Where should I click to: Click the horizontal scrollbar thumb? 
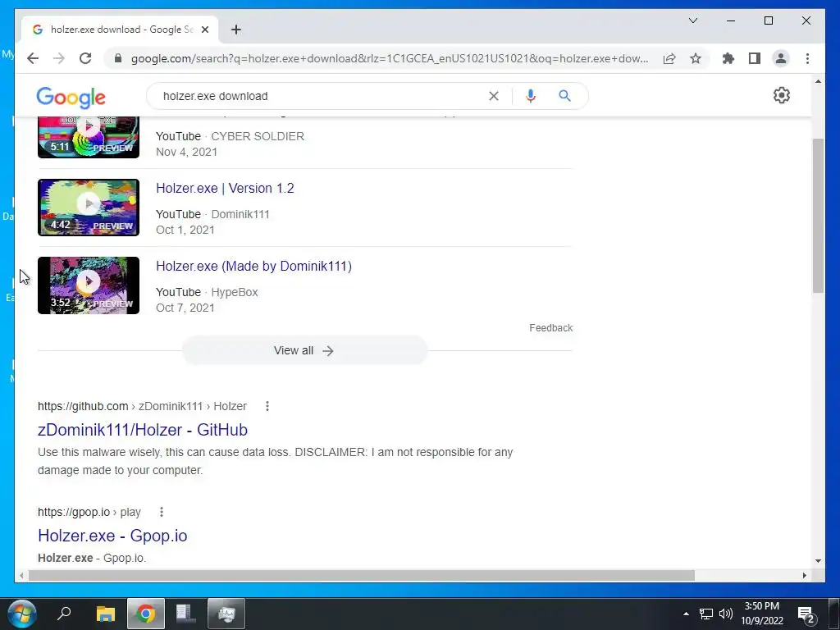click(362, 575)
